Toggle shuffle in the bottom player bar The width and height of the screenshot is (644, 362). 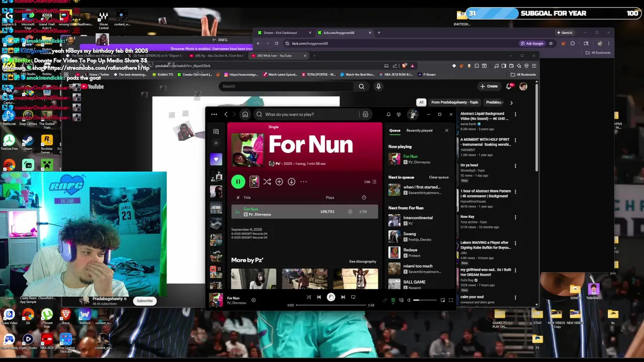[308, 297]
